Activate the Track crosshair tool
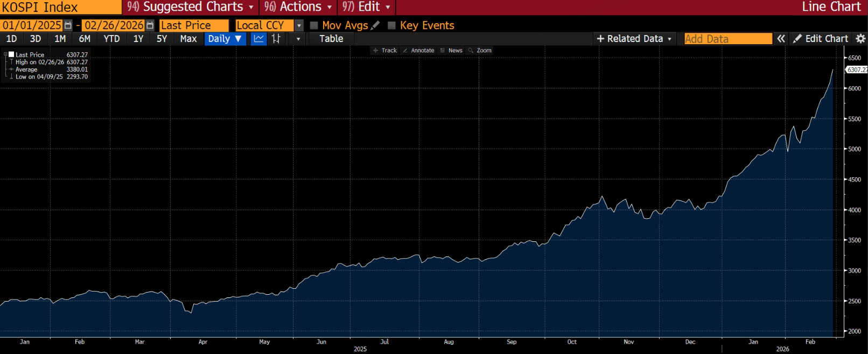Viewport: 868px width, 354px height. tap(384, 51)
